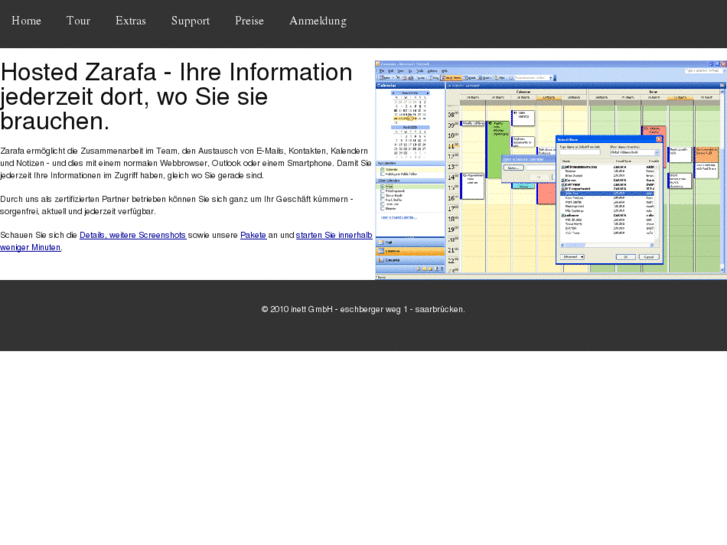Click the 'Hosted Zarafa' headline text
The width and height of the screenshot is (727, 545).
[x=176, y=96]
